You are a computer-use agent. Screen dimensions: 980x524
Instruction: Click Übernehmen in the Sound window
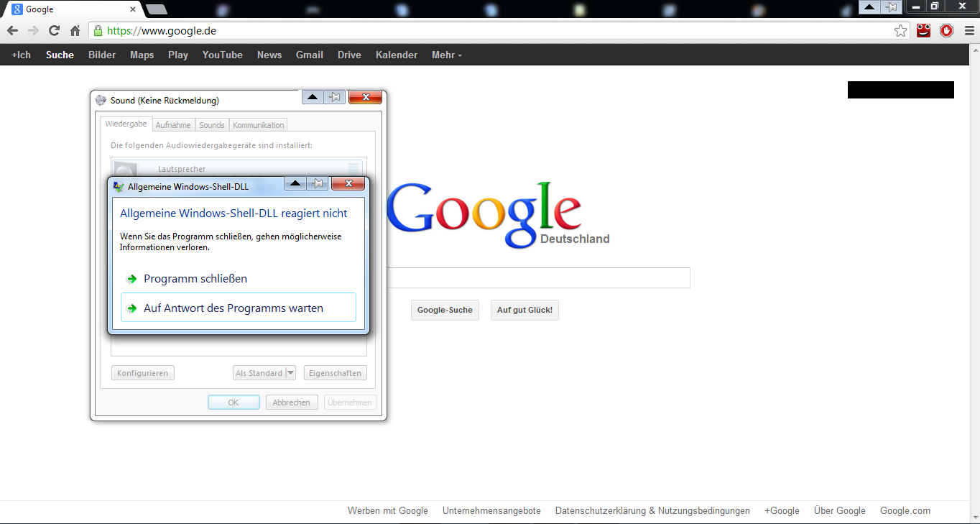point(350,403)
